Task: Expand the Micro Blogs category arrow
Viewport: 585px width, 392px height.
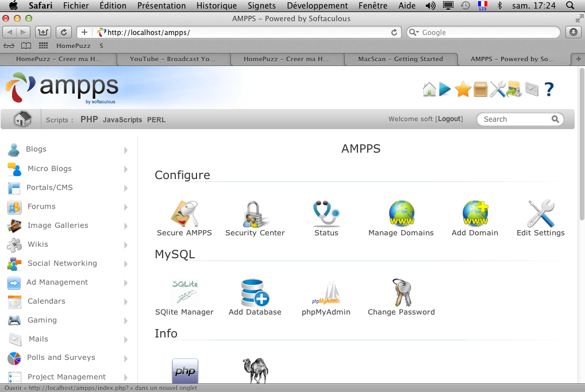Action: pyautogui.click(x=126, y=169)
